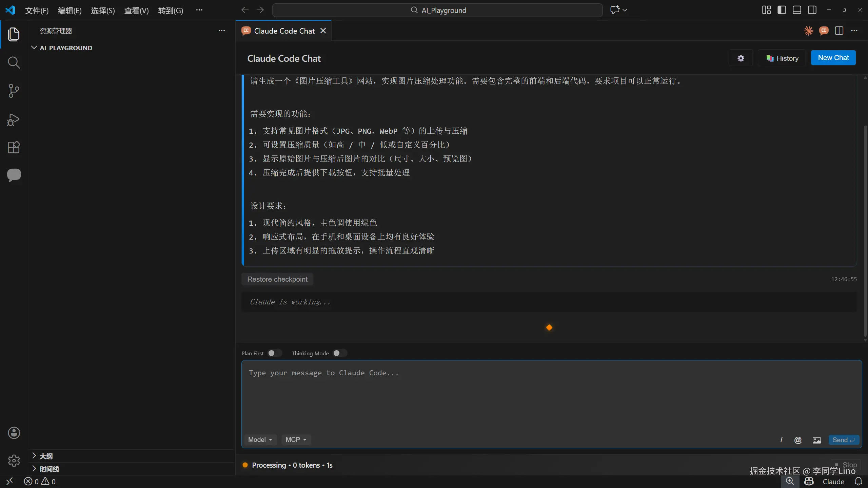The height and width of the screenshot is (488, 868).
Task: Open the MCP dropdown
Action: (x=296, y=440)
